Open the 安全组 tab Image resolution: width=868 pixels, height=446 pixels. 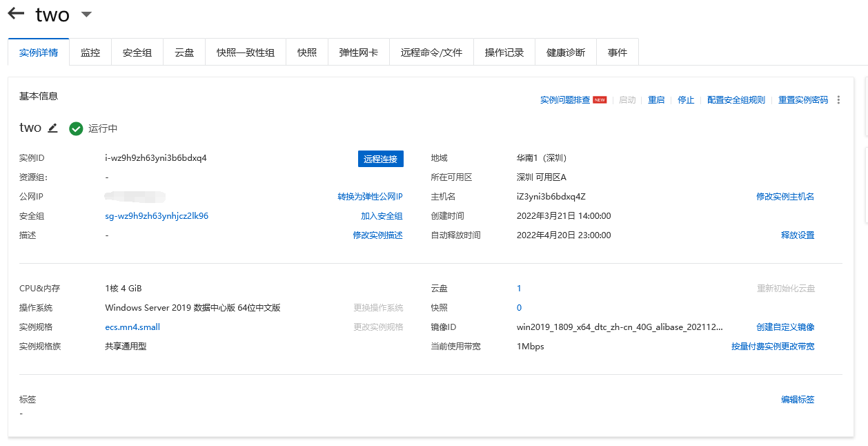(137, 51)
